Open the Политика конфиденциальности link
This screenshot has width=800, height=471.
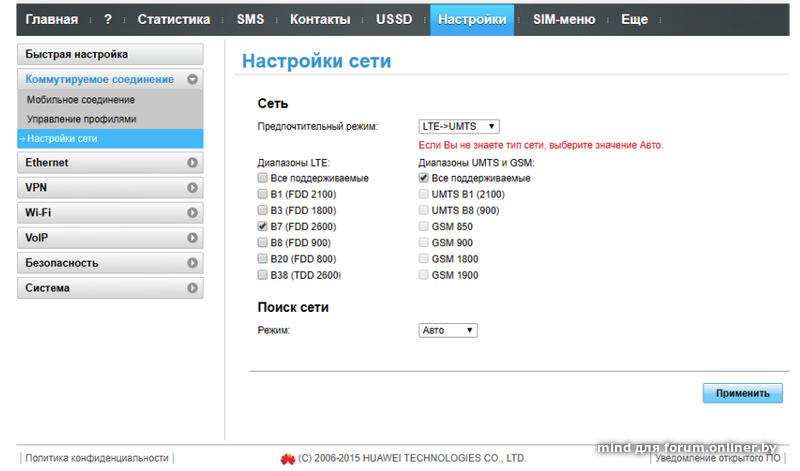pyautogui.click(x=97, y=458)
